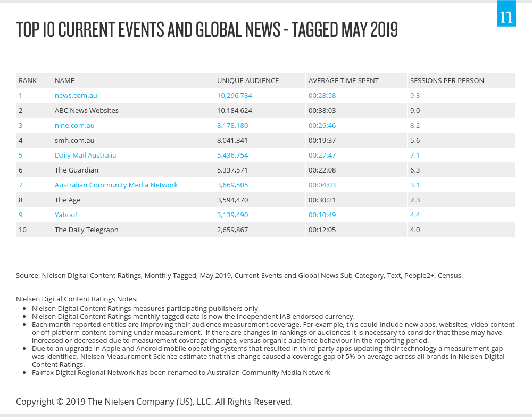
Task: Click unique audience value 3,139,490
Action: tap(232, 215)
